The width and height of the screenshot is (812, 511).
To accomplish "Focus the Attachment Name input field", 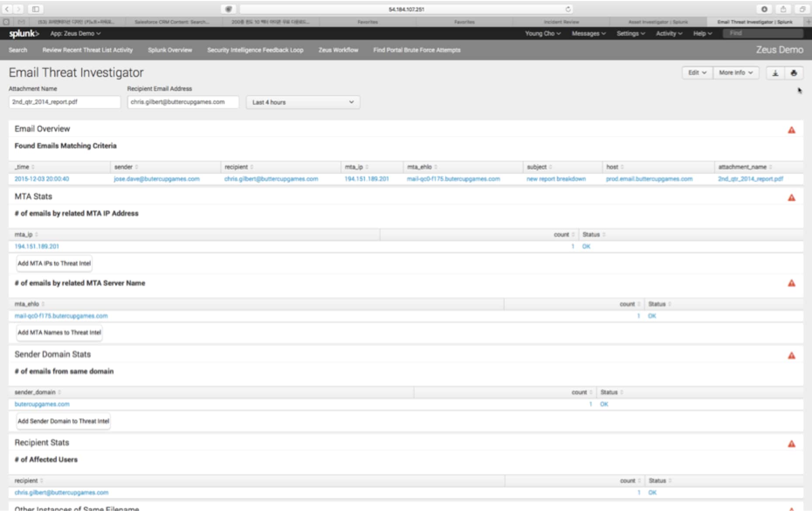I will [65, 102].
